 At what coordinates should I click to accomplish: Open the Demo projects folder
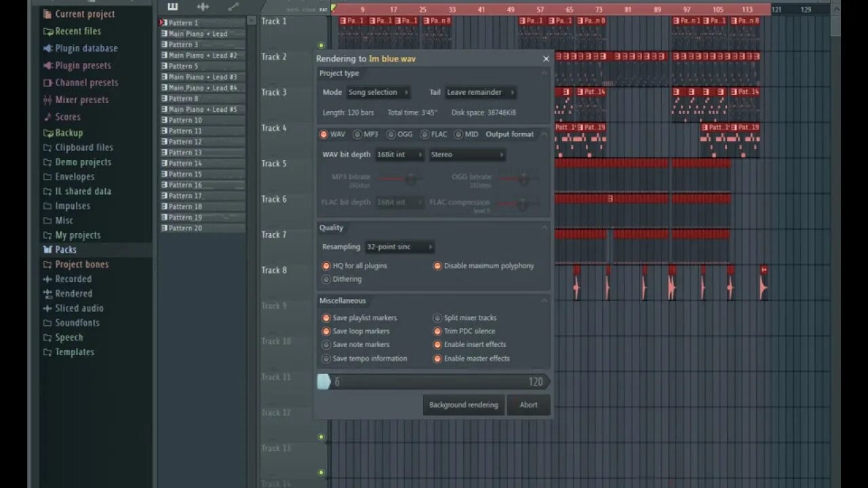point(77,162)
